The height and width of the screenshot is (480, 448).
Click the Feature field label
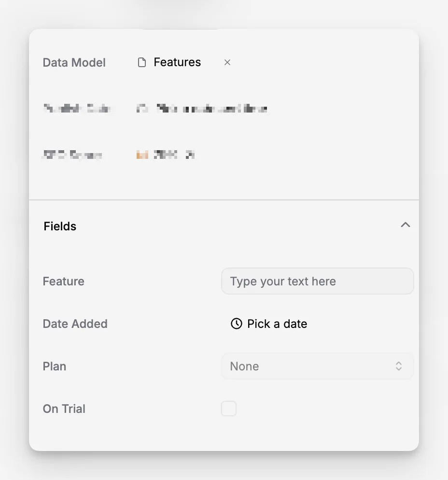tap(63, 281)
